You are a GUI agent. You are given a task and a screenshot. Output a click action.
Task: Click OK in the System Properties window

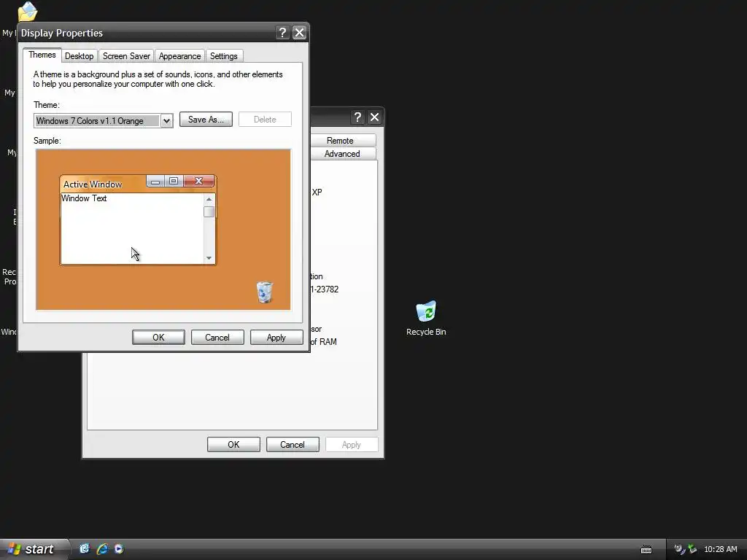point(233,445)
